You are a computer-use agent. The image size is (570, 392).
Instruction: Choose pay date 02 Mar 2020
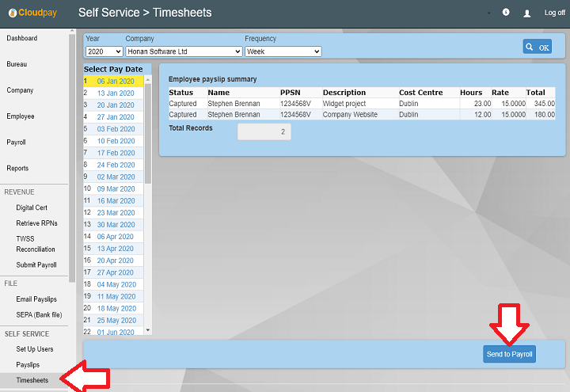pos(116,177)
